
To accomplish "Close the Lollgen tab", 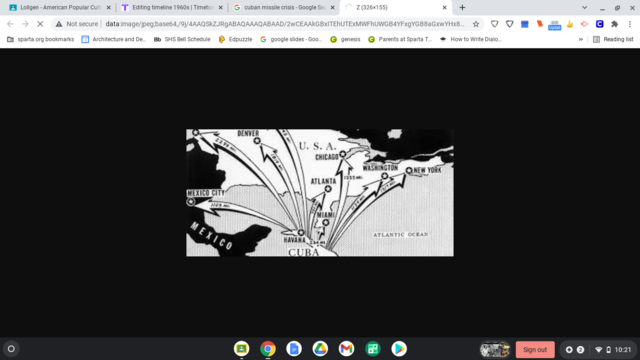I will coord(109,7).
